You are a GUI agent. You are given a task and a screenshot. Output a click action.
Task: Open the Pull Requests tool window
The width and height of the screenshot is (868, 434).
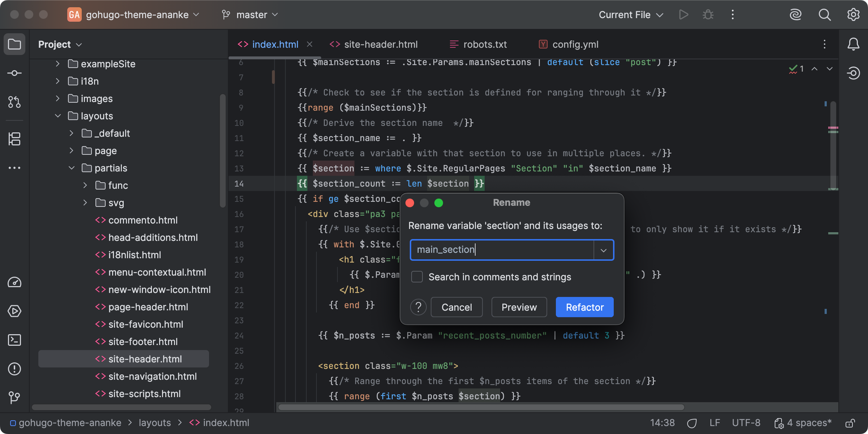[14, 102]
